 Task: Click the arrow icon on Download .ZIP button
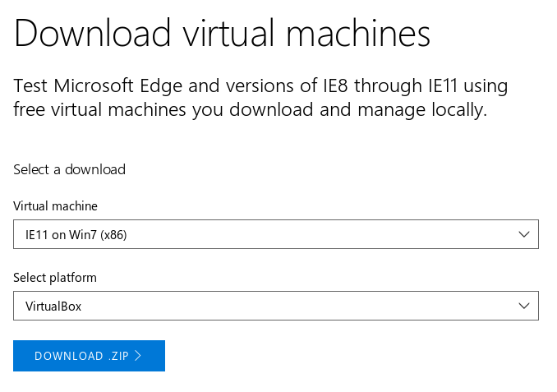coord(138,356)
